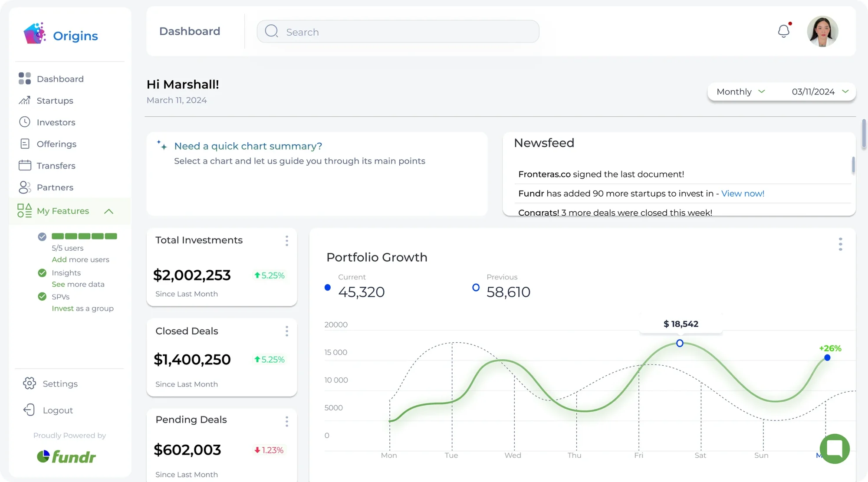Open the Transfers menu item
The height and width of the screenshot is (482, 868).
56,166
